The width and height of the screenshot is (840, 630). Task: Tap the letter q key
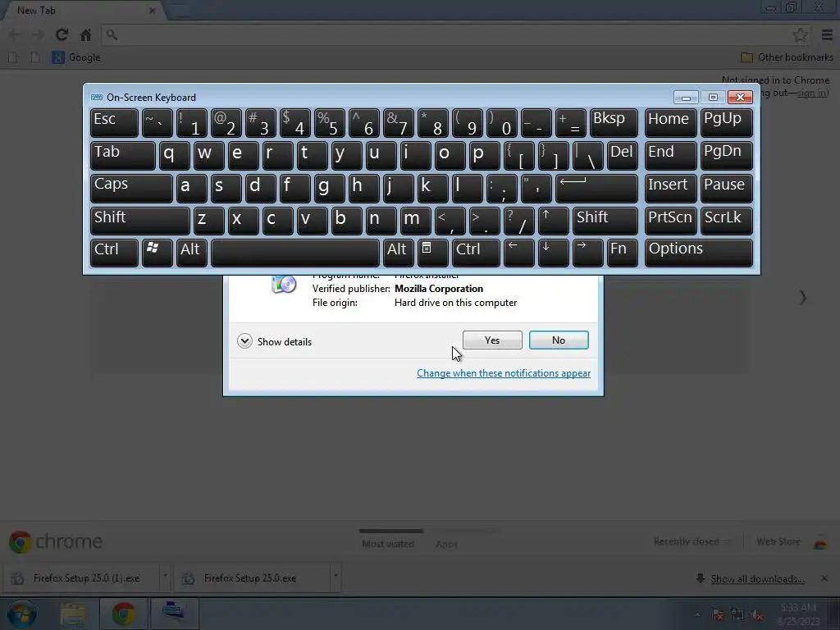click(x=174, y=155)
